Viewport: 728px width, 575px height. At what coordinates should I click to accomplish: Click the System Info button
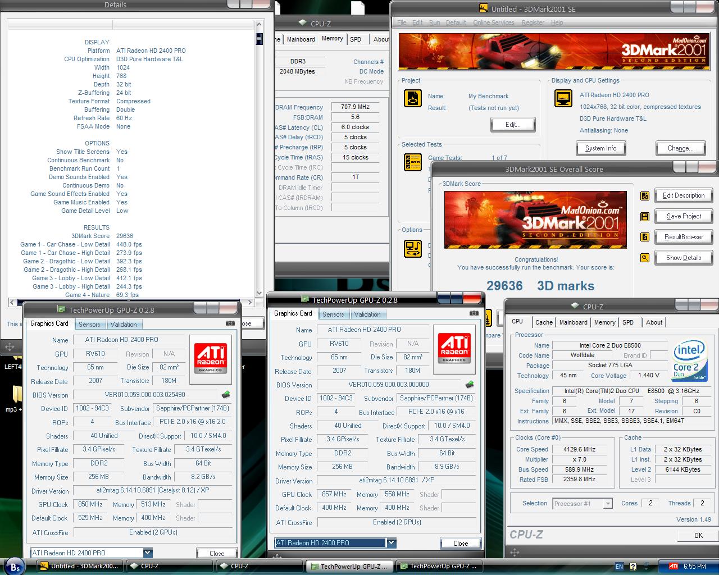coord(601,148)
